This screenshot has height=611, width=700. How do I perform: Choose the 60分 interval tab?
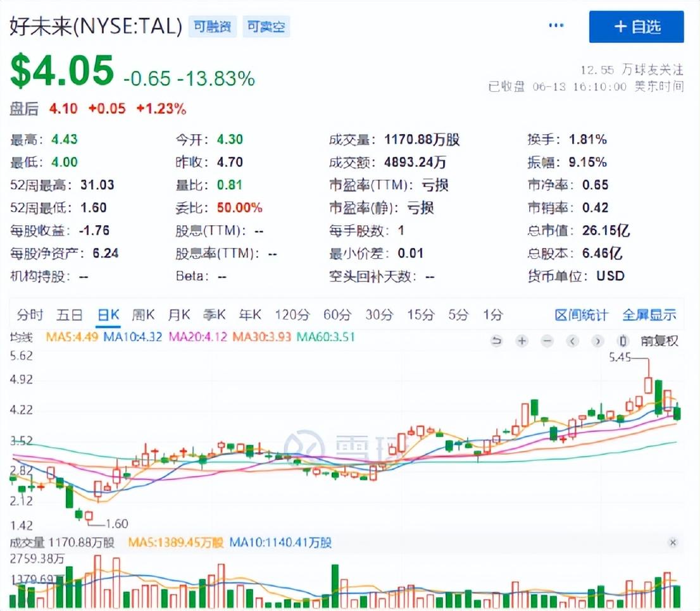click(x=337, y=314)
